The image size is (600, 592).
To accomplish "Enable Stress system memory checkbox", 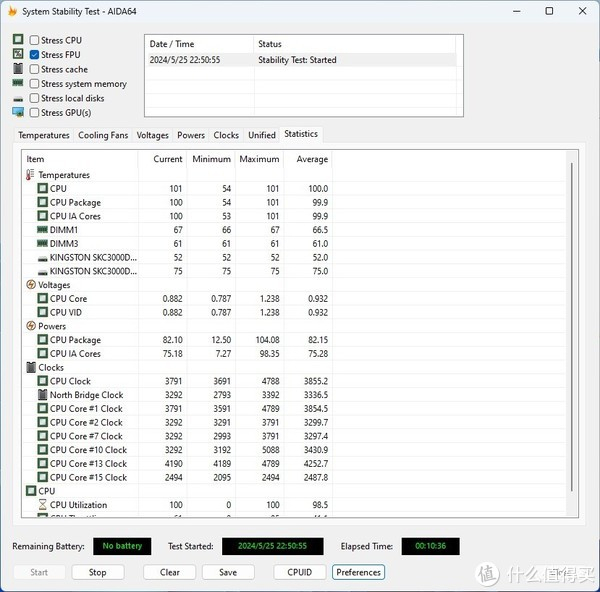I will (34, 84).
